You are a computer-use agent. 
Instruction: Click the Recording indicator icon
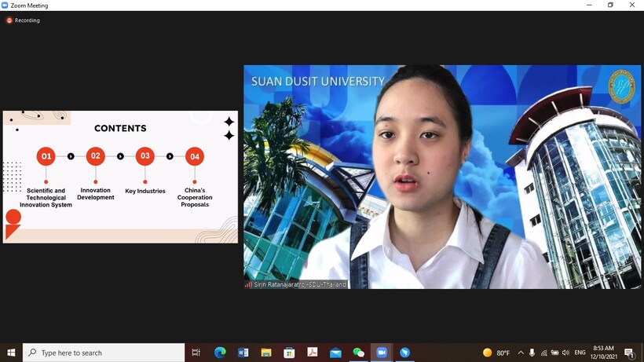[9, 20]
